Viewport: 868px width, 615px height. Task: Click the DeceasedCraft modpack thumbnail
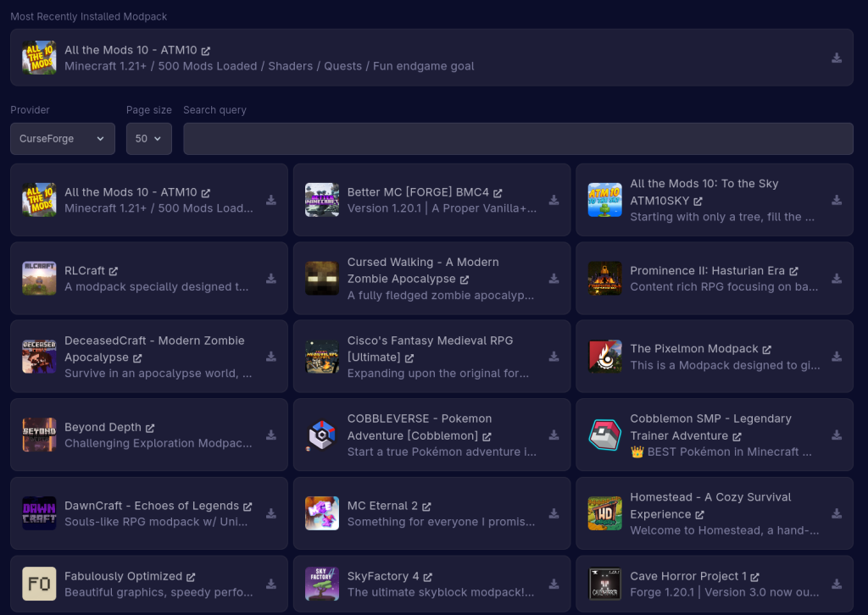click(x=39, y=357)
